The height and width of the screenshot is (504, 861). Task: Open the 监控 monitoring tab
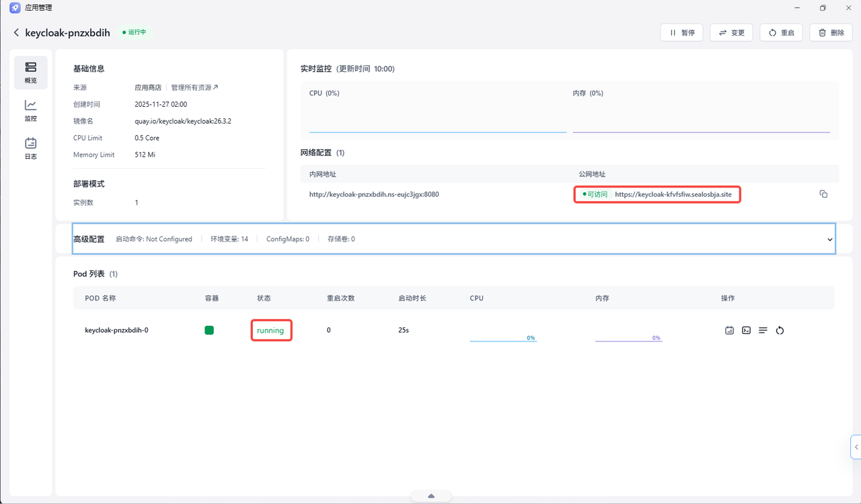click(x=31, y=110)
